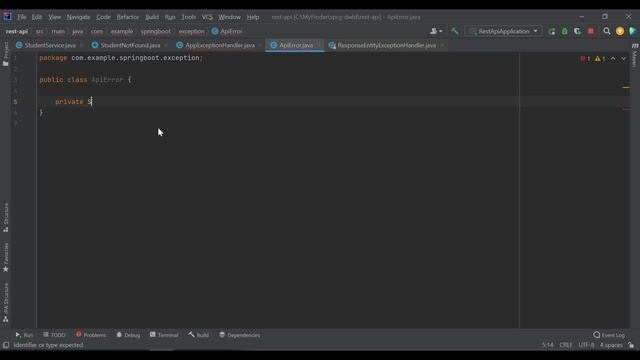Open the VCS menu

click(207, 17)
